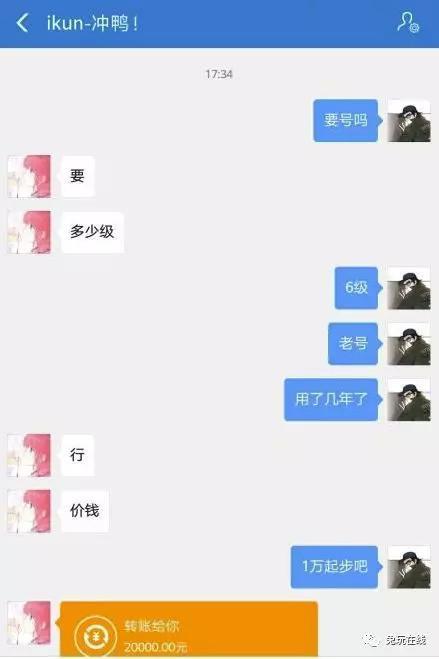The width and height of the screenshot is (439, 659).
Task: Tap the chat title ikun-冲鸭！
Action: 92,23
